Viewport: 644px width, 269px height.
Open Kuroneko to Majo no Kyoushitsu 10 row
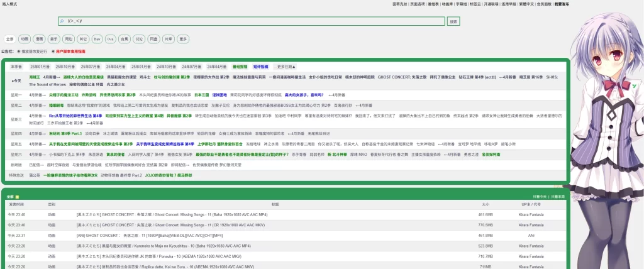coord(164,246)
